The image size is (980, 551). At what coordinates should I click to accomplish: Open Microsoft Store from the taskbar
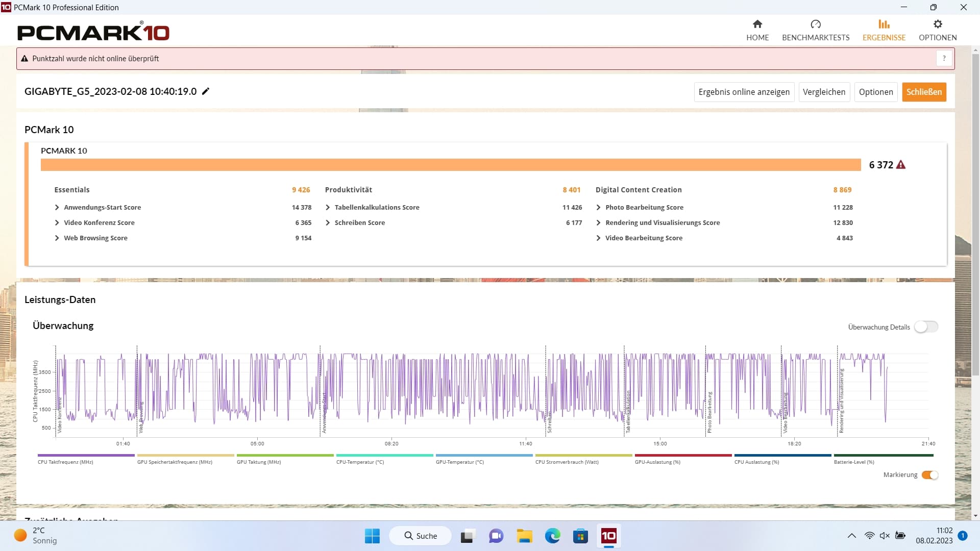580,536
